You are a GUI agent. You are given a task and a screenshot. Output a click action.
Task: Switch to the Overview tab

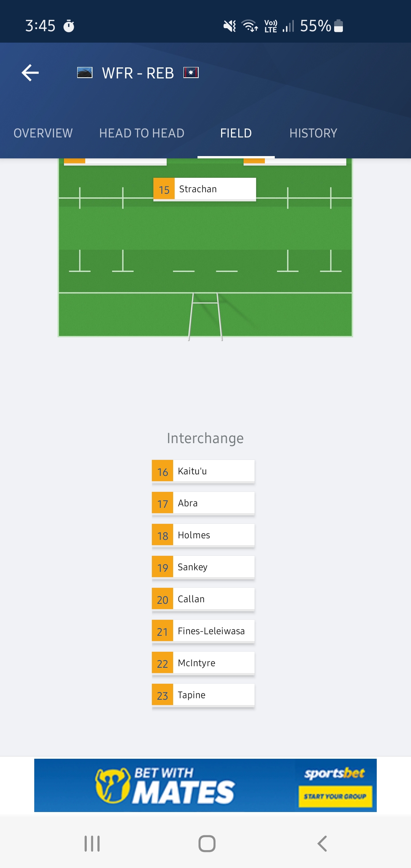(x=43, y=133)
